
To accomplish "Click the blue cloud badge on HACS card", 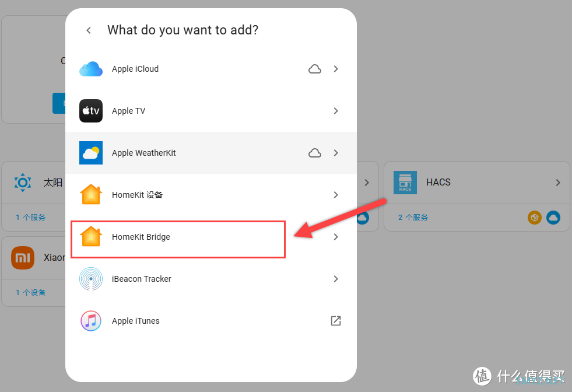I will [x=553, y=218].
